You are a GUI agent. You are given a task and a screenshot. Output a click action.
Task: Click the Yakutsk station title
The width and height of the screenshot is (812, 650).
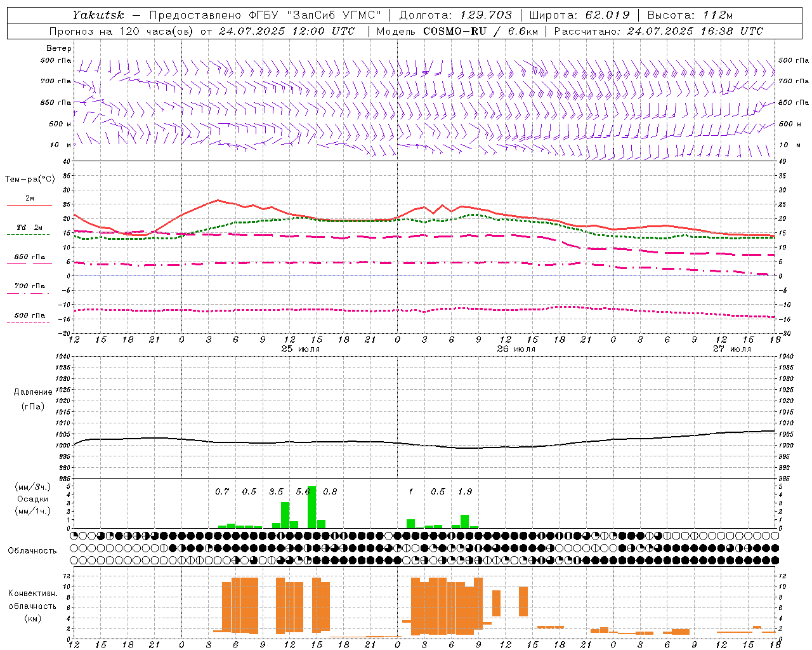click(x=98, y=15)
